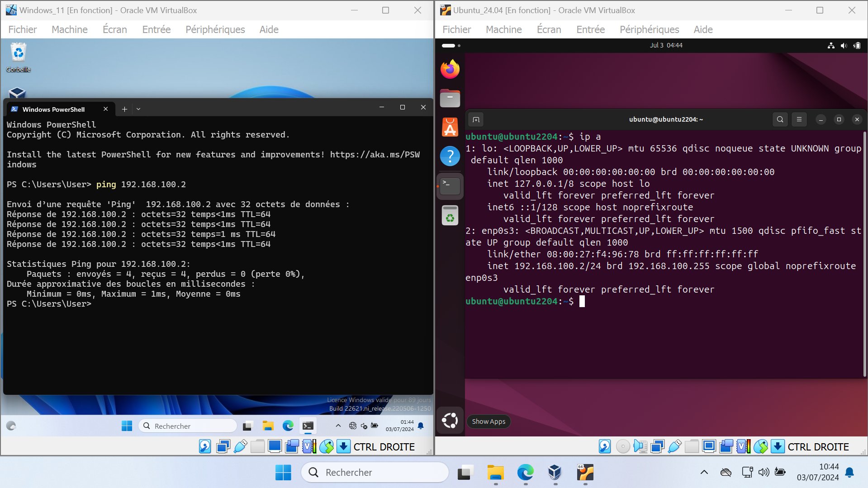Click Show Apps button in Ubuntu dock

coord(450,421)
